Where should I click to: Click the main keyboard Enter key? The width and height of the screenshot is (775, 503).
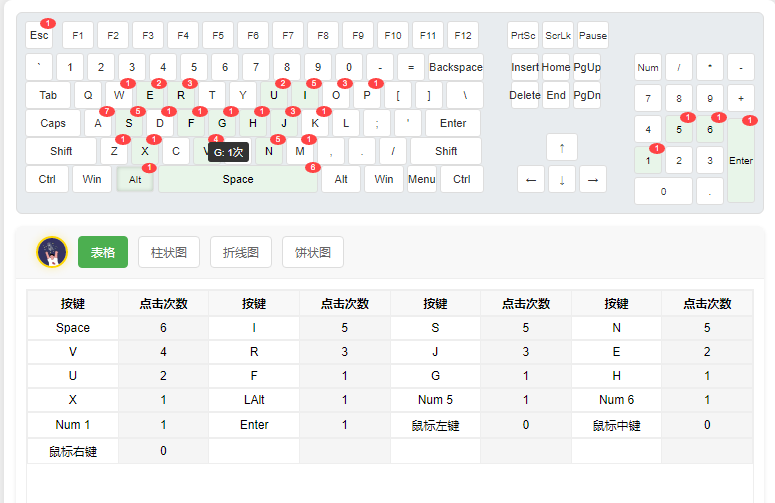click(x=453, y=123)
